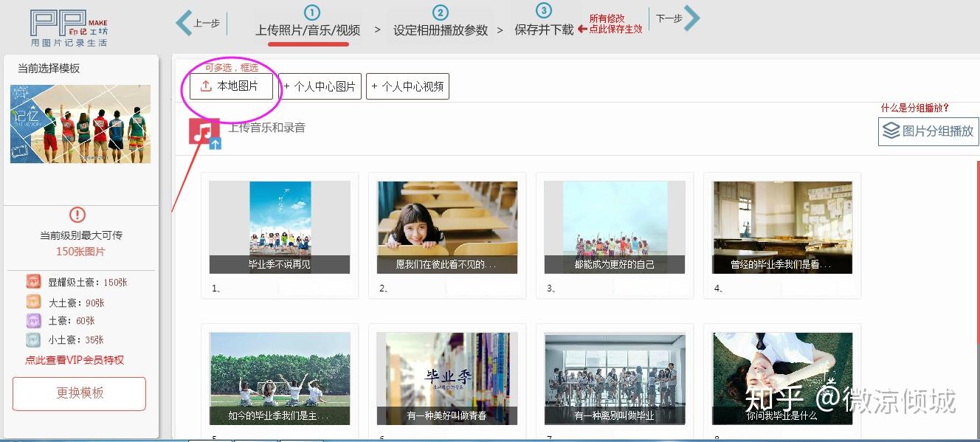Click the 大土豪 level badge icon

tap(34, 302)
